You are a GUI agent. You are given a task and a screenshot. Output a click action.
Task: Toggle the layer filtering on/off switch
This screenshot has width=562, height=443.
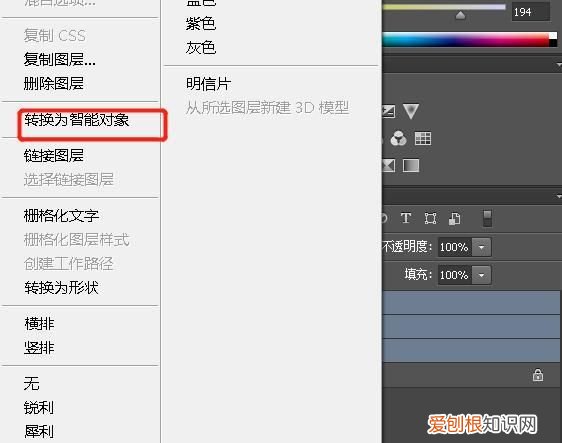coord(487,218)
